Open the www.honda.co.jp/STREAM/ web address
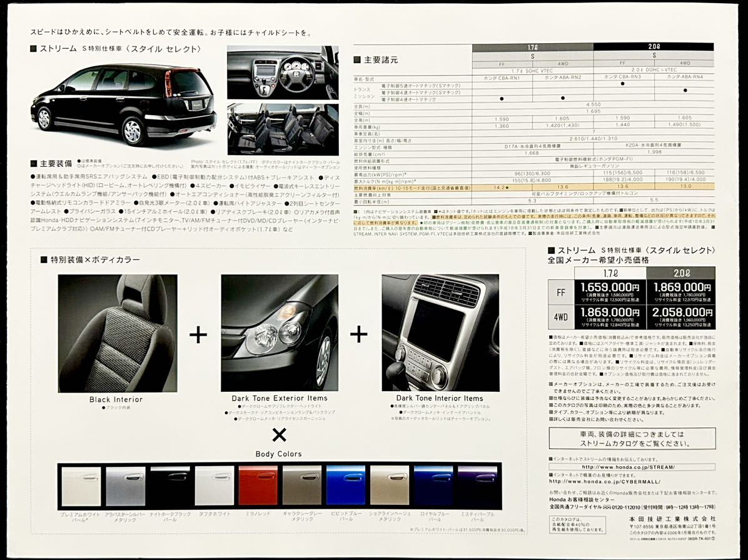The width and height of the screenshot is (748, 560). pyautogui.click(x=629, y=467)
